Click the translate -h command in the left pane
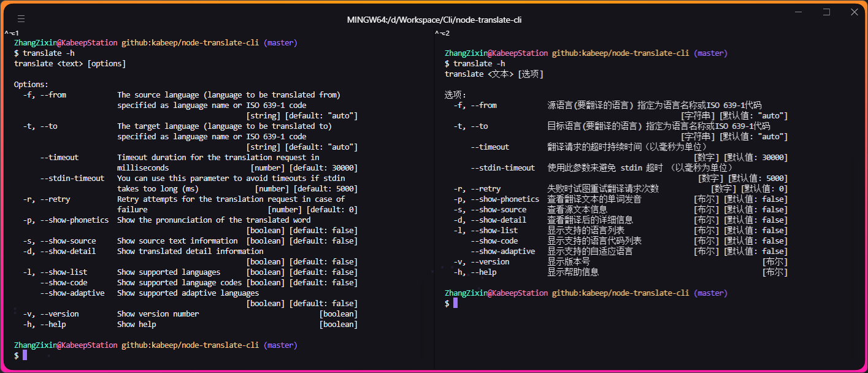 click(x=47, y=53)
